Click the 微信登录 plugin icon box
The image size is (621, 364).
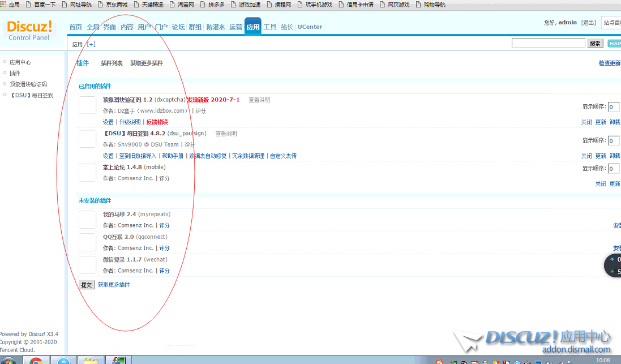[87, 264]
